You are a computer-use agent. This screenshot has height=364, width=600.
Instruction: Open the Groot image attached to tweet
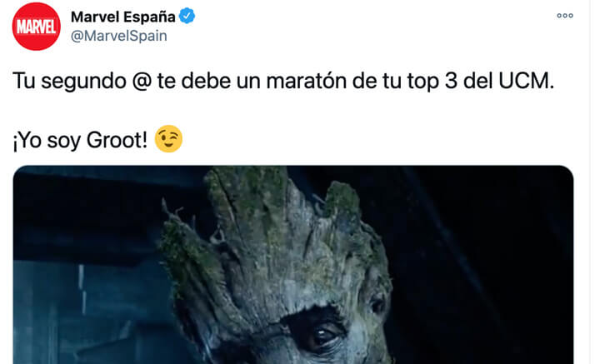[293, 265]
